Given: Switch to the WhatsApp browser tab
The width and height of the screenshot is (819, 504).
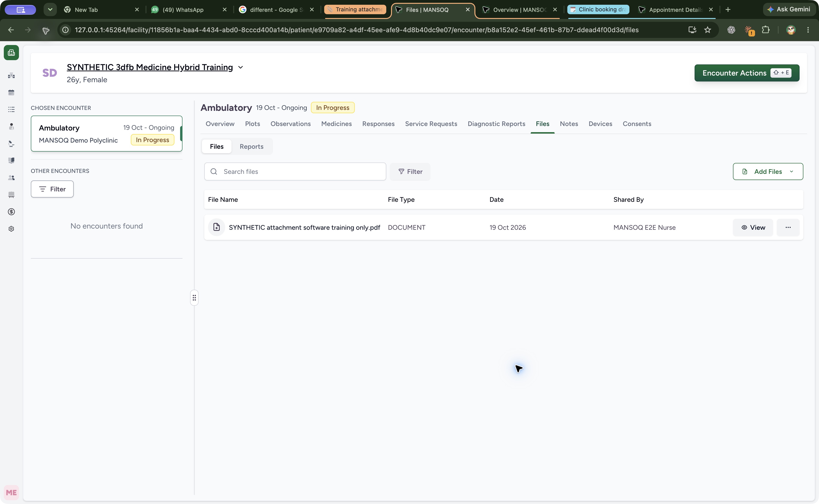Looking at the screenshot, I should [188, 10].
